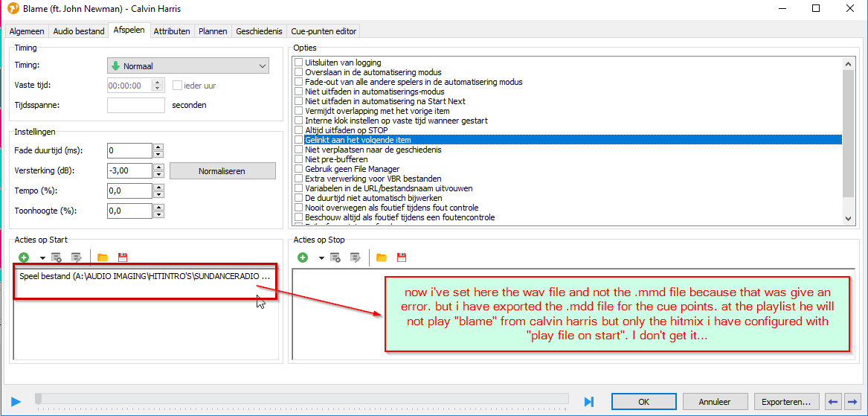Toggle 'Gelinkt aan het volgende item' checkbox

click(x=299, y=140)
